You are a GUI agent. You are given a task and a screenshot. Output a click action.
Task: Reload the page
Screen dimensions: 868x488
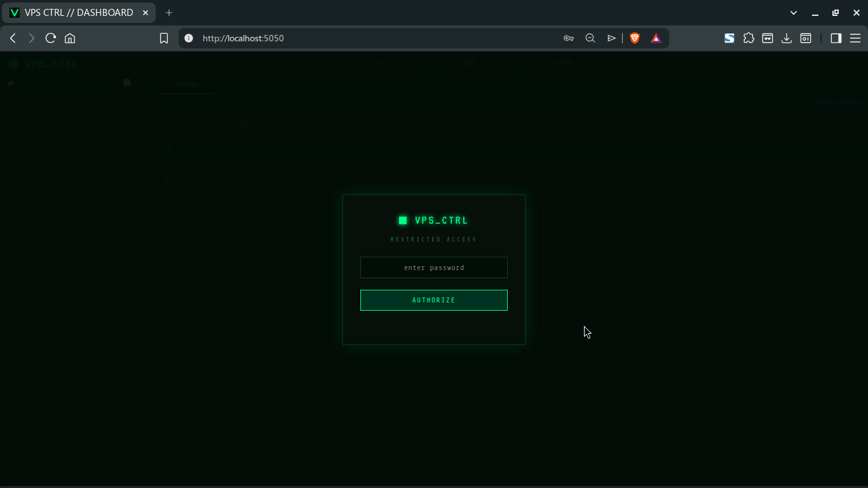[x=51, y=38]
